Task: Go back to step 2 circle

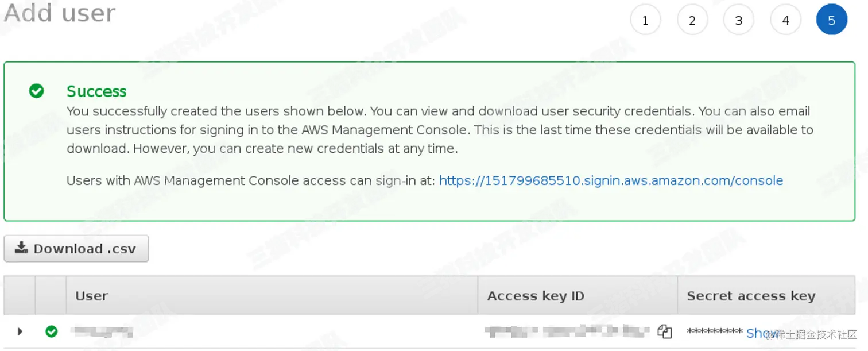Action: coord(692,20)
